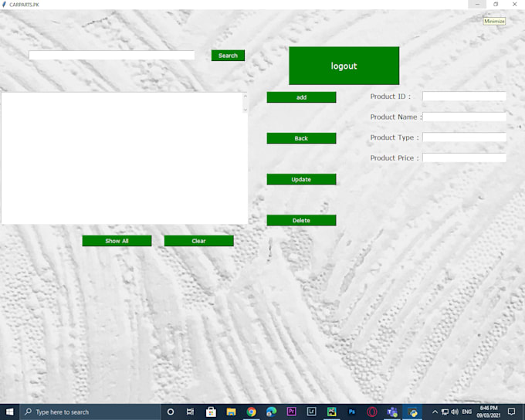Open Adobe Premiere Pro from the taskbar
The image size is (525, 420).
click(x=292, y=412)
